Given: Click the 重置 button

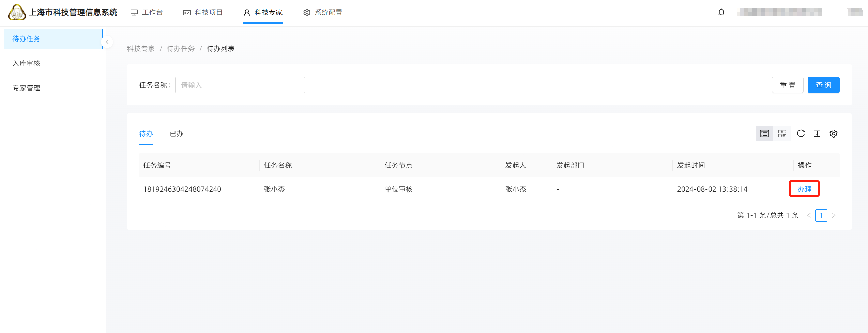Looking at the screenshot, I should click(788, 85).
